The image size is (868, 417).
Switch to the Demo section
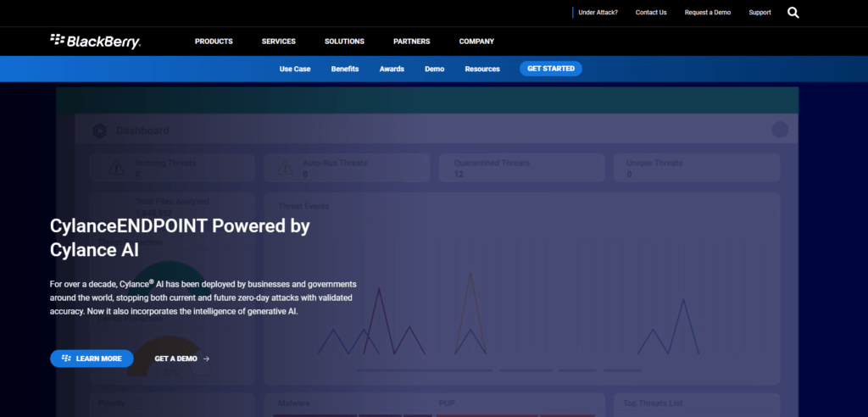[434, 69]
